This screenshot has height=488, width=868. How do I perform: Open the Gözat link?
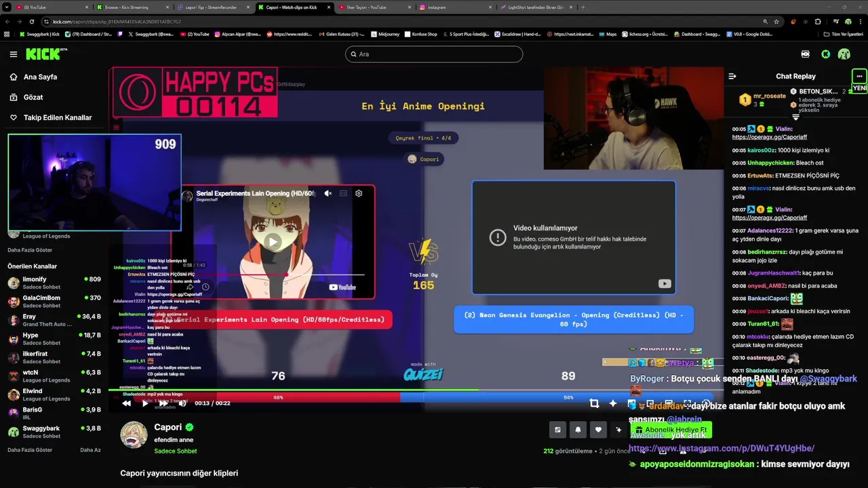tap(33, 98)
